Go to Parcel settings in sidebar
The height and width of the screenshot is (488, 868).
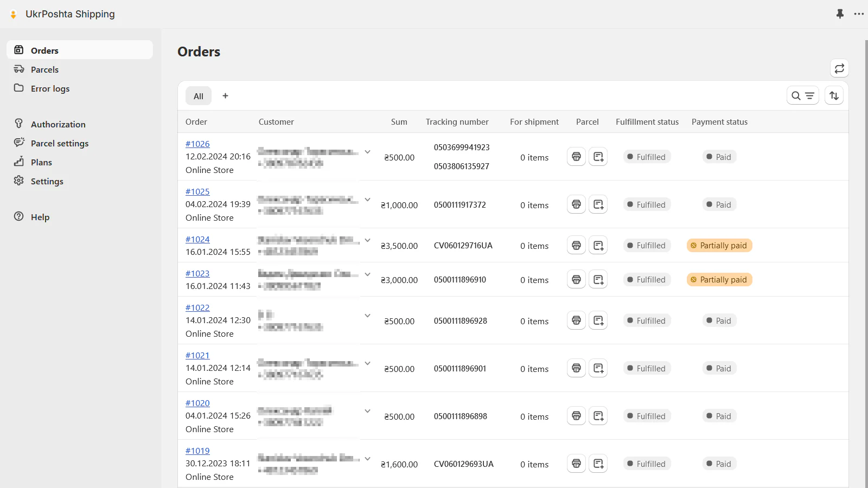[60, 143]
